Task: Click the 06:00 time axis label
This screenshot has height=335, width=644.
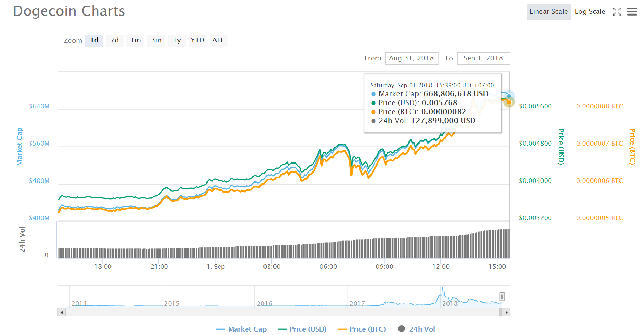Action: tap(328, 267)
